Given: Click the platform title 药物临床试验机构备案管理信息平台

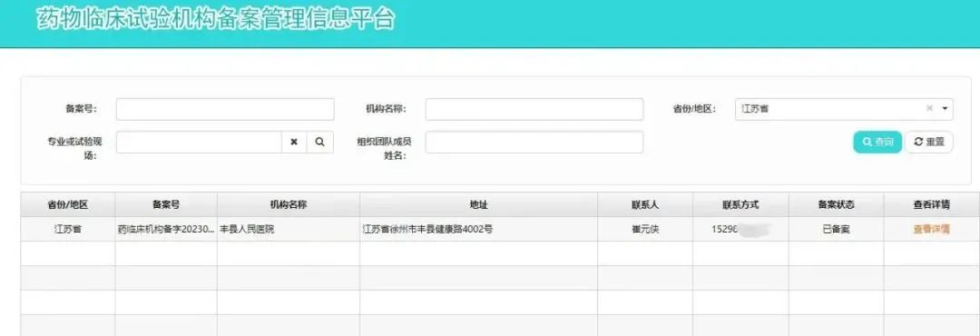Looking at the screenshot, I should (216, 19).
